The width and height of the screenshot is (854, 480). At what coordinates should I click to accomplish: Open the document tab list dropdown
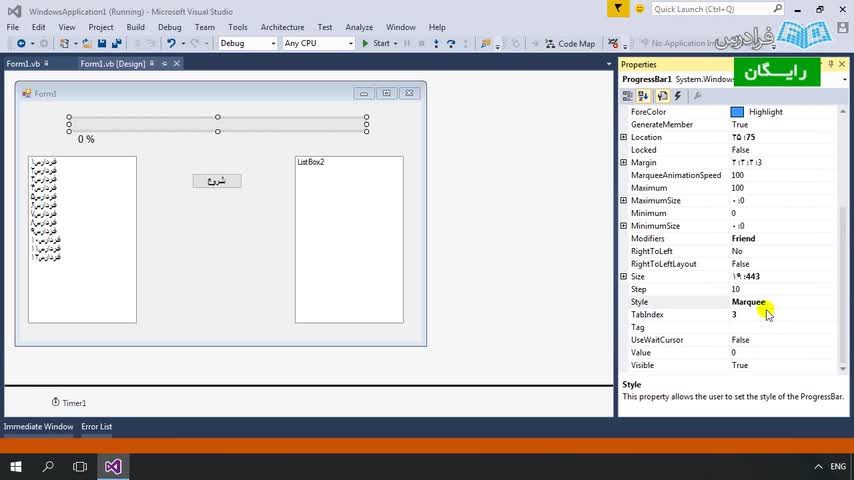coord(609,64)
